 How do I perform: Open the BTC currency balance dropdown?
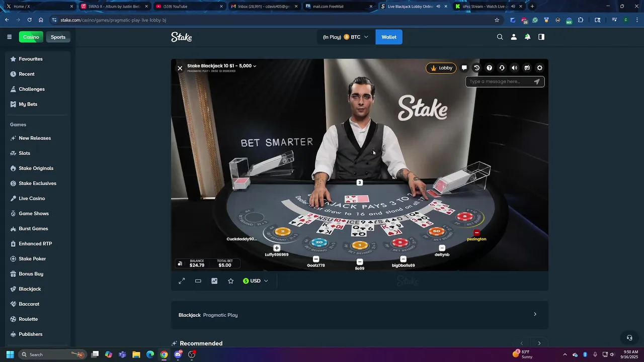tap(346, 37)
